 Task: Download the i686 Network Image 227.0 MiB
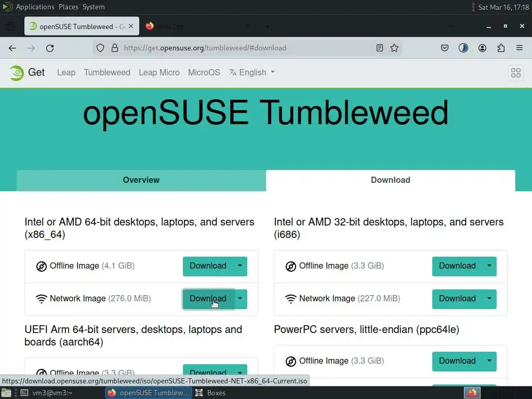457,299
